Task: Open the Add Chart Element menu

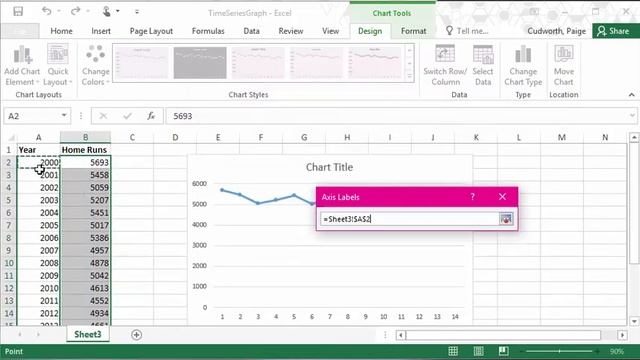Action: click(22, 65)
